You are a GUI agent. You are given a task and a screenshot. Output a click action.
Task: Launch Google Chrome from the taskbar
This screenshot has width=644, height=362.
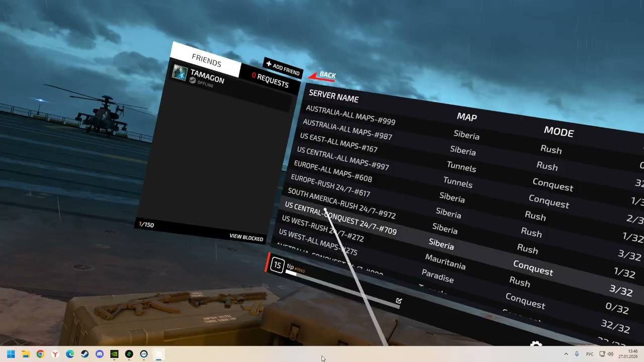(x=40, y=354)
